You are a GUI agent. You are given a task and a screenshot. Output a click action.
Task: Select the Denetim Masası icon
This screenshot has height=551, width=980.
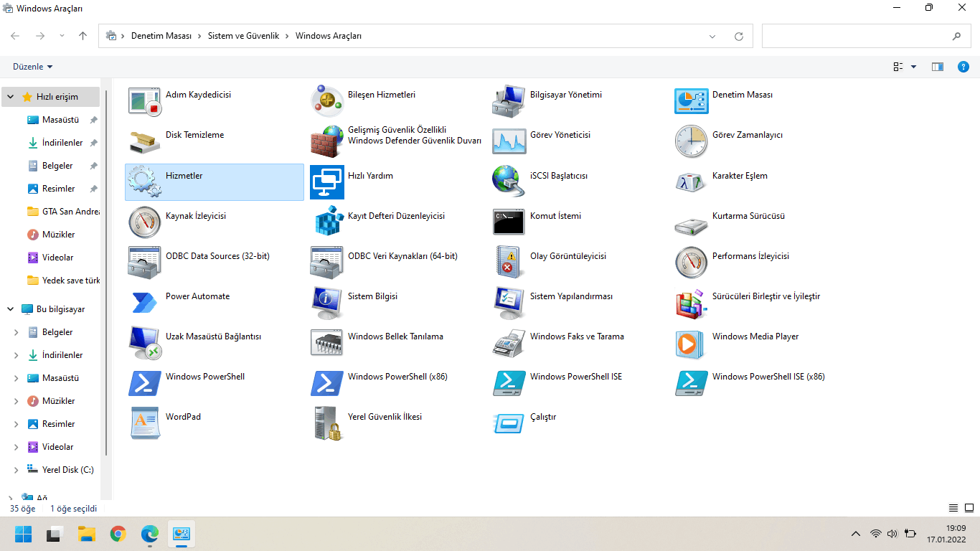click(692, 100)
